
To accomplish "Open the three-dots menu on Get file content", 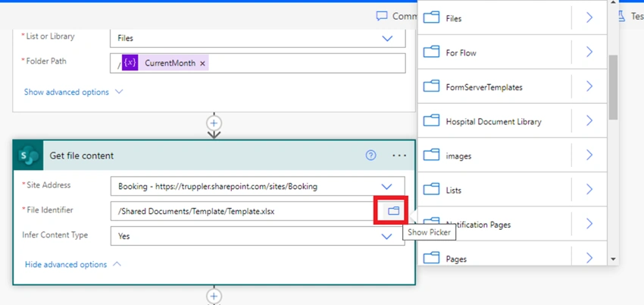I will (399, 156).
